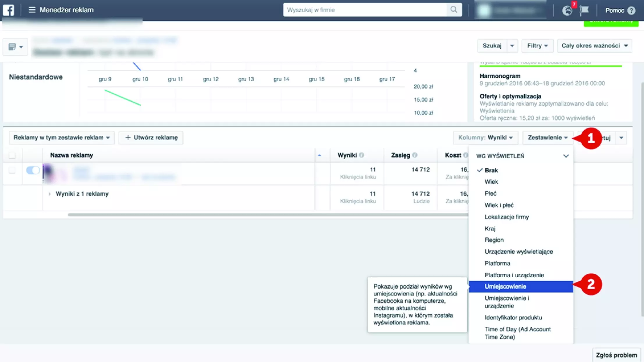Click the search magnifier icon
Screen dimensions: 644x362
[454, 10]
